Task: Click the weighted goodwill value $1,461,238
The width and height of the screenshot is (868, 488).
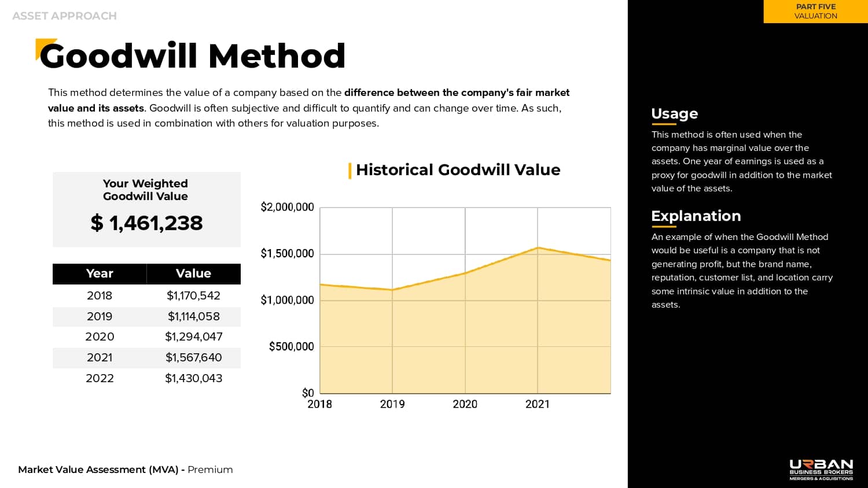Action: [146, 223]
